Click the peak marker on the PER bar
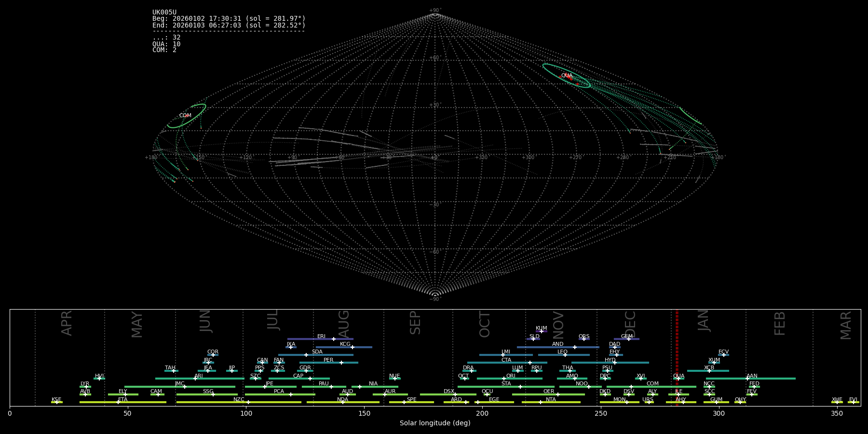868x434 pixels. click(x=341, y=363)
